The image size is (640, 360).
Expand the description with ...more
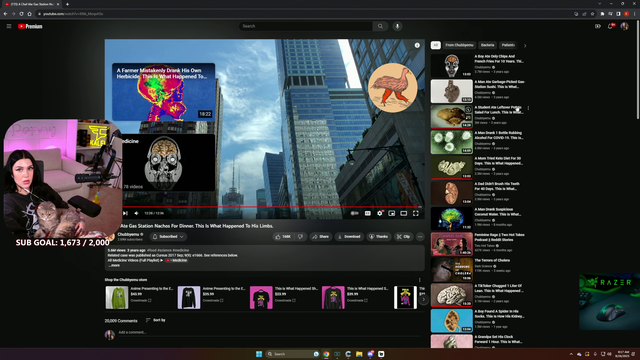tap(114, 265)
